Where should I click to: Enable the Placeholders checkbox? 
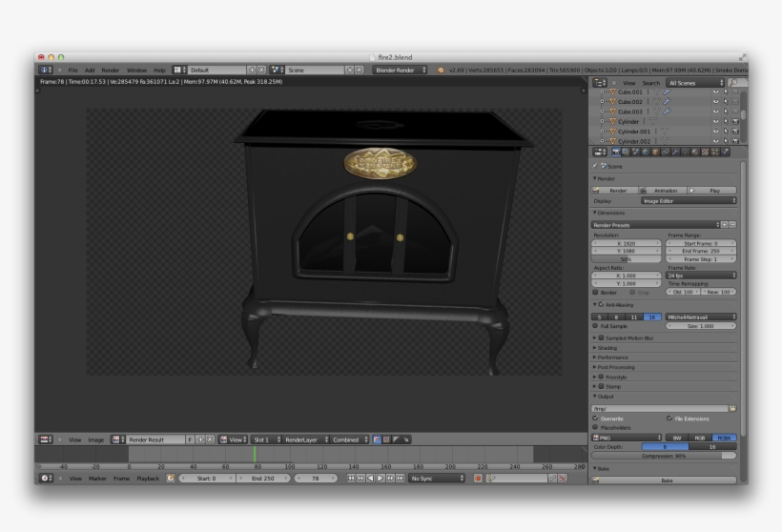click(595, 427)
